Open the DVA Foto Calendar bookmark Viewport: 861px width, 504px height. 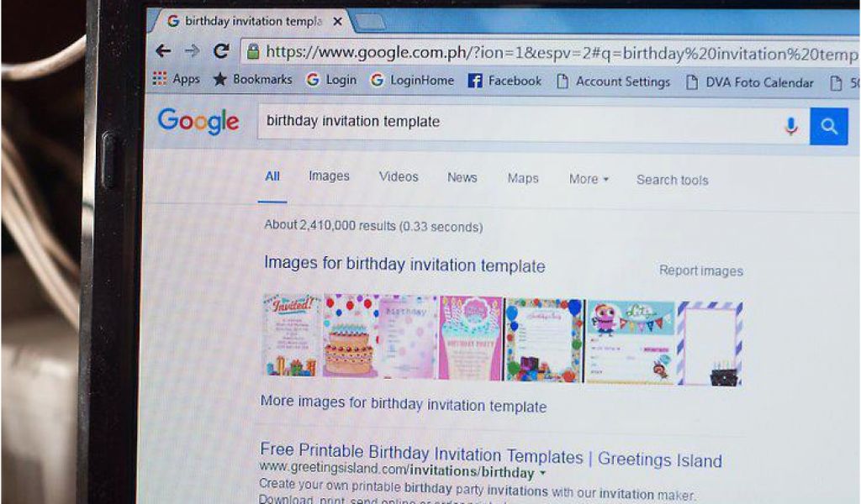click(x=750, y=83)
